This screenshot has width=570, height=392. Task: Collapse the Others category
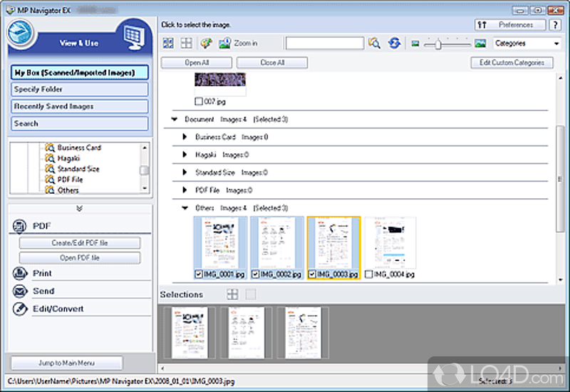186,208
